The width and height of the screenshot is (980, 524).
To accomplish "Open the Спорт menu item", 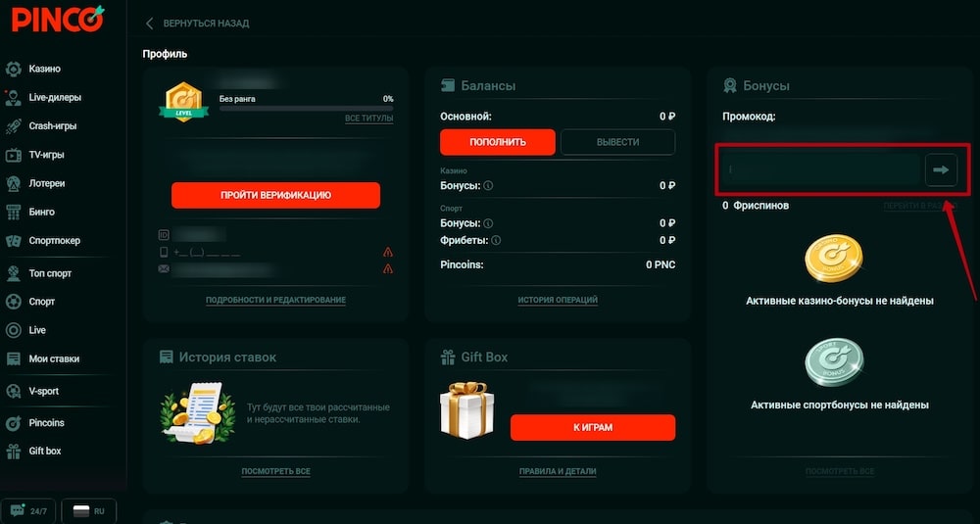I will coord(42,302).
